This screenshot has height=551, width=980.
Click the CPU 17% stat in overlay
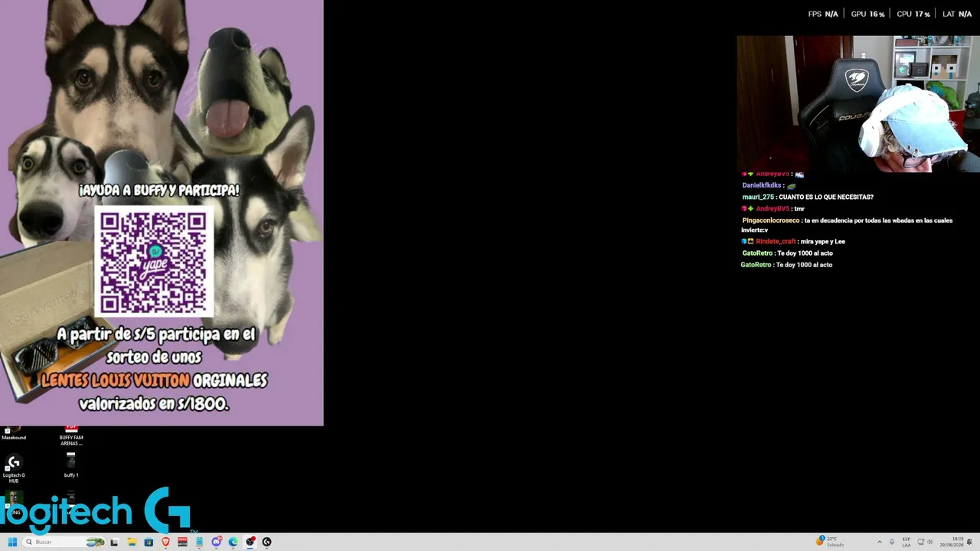[913, 14]
